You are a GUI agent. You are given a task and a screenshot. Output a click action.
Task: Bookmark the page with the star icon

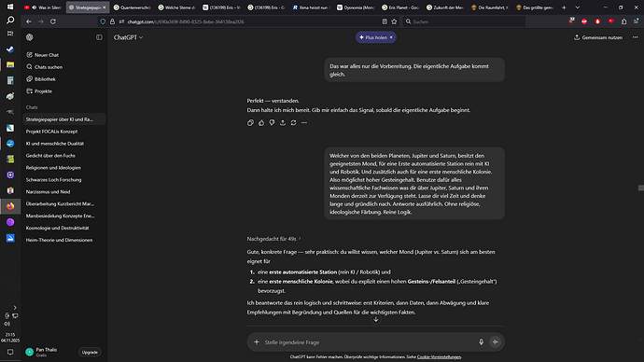point(394,21)
